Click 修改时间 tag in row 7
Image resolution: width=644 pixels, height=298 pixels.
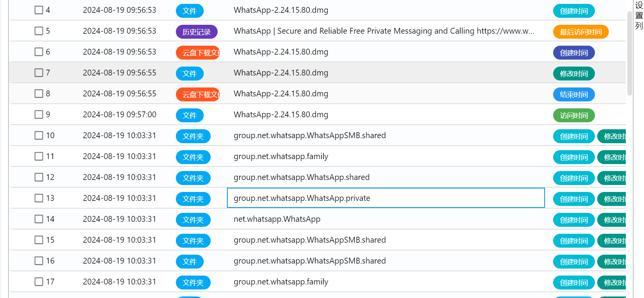coord(574,74)
